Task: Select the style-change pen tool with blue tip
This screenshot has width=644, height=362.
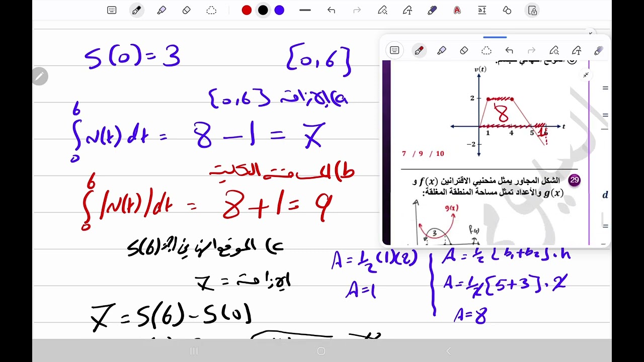Action: [x=432, y=10]
